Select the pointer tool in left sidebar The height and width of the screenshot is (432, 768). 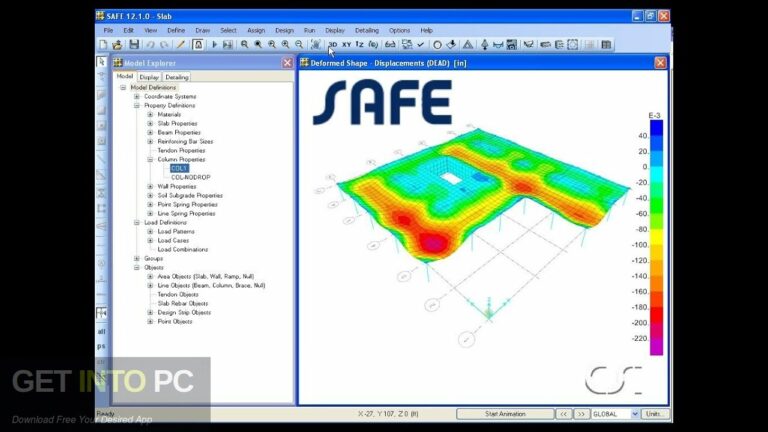tap(101, 62)
